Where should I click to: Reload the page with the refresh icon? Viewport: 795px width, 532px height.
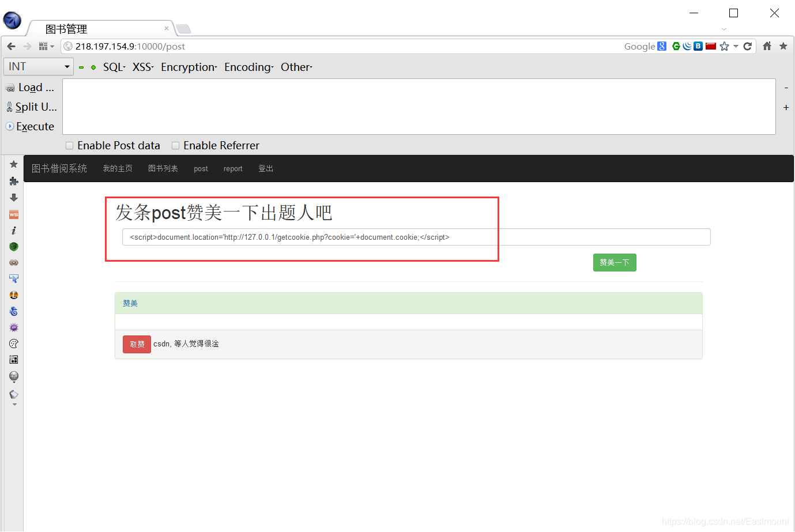(748, 46)
